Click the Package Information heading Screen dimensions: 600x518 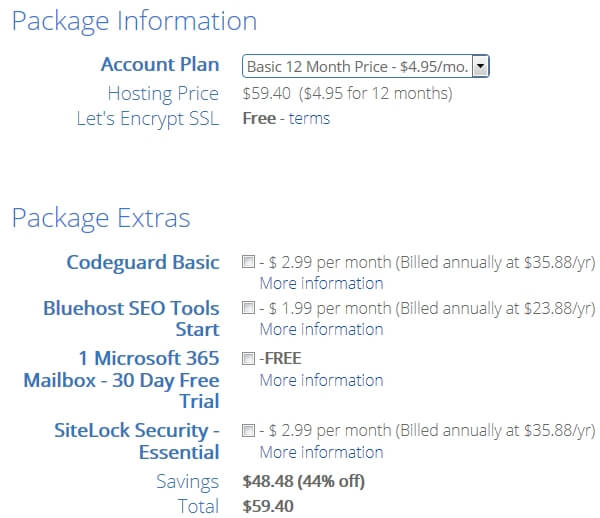134,21
